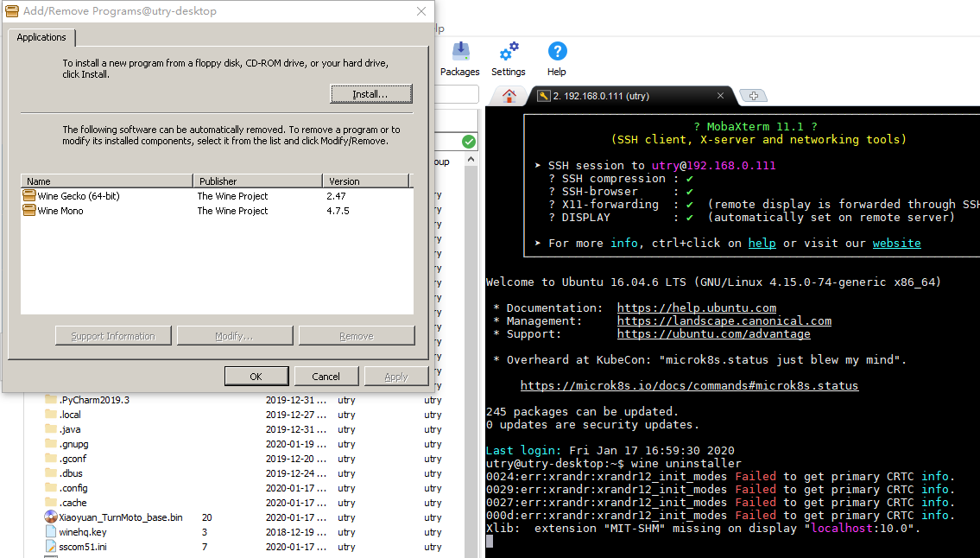The height and width of the screenshot is (558, 980).
Task: Select the .cache folder
Action: pos(73,503)
